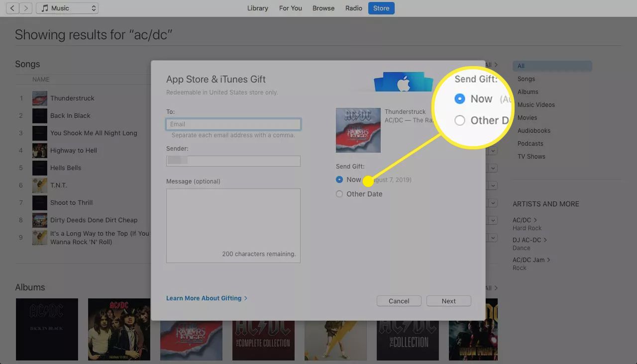Click Thunderstruck song artwork thumbnail
Screen dimensions: 637x364
point(40,98)
